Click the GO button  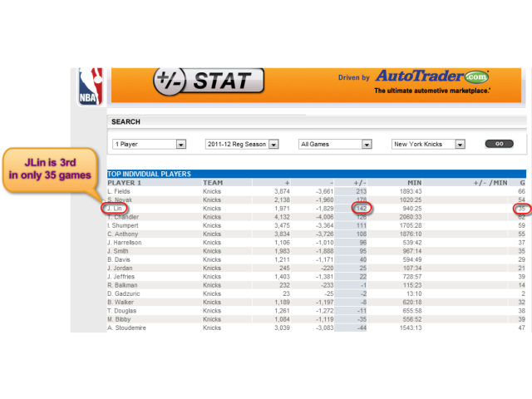pos(499,144)
